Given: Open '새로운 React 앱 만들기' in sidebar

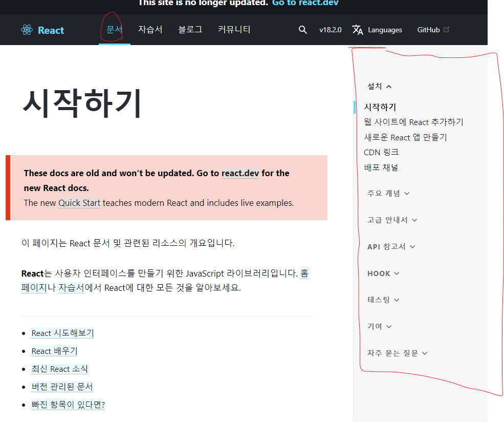Looking at the screenshot, I should click(405, 137).
